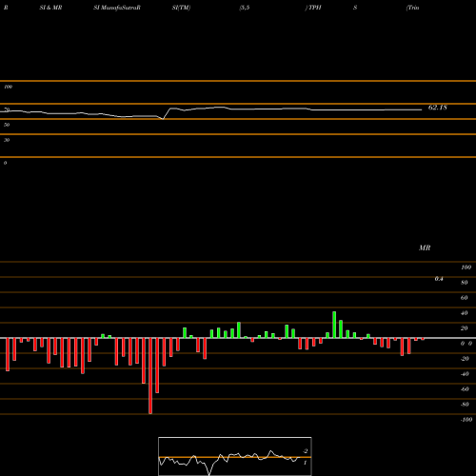The image size is (476, 476).
Task: Click the 50 label on the RSI axis
Action: [x=7, y=125]
